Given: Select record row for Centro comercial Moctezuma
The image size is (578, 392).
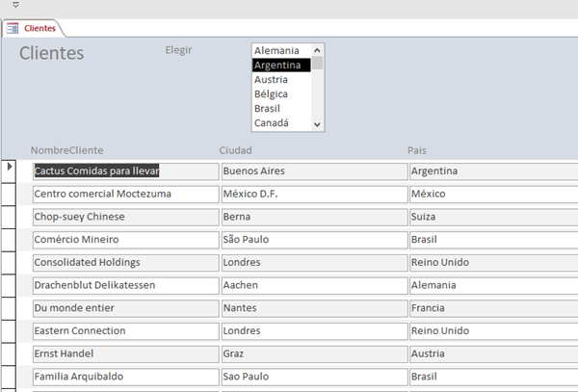Looking at the screenshot, I should [x=10, y=194].
